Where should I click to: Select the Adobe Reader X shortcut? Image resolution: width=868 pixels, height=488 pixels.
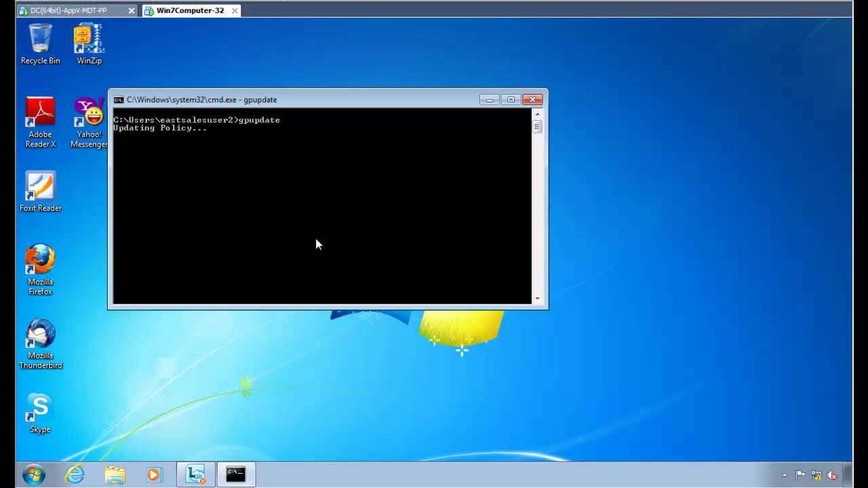point(40,122)
